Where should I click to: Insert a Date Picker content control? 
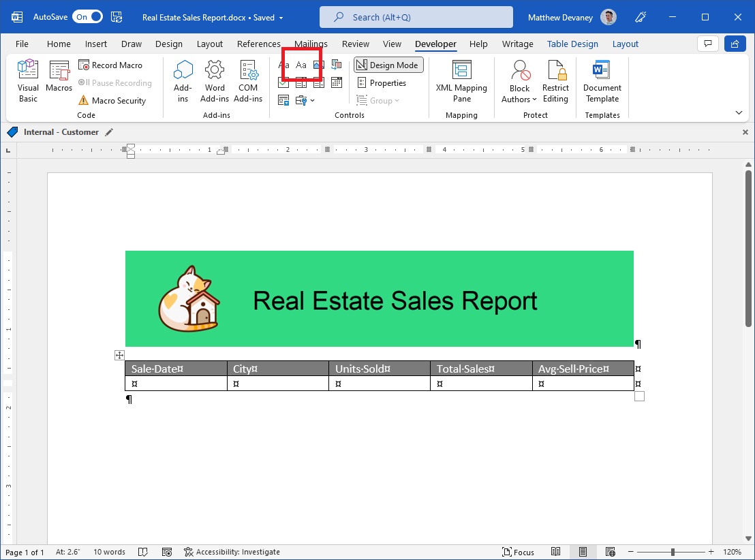pos(336,82)
